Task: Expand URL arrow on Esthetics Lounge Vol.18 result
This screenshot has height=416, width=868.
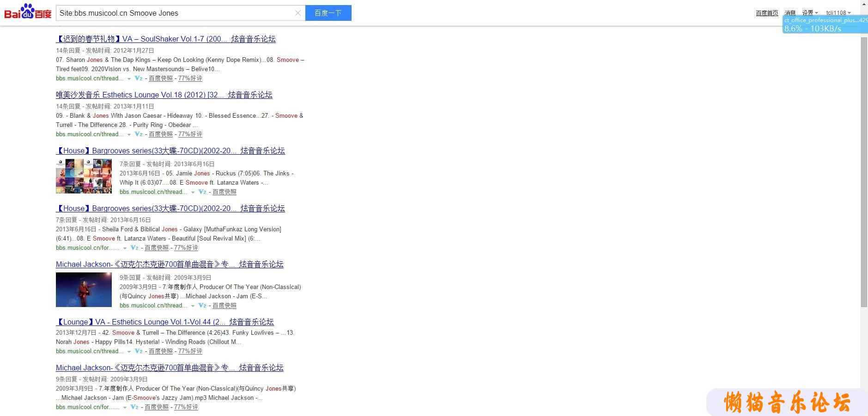Action: [x=129, y=135]
